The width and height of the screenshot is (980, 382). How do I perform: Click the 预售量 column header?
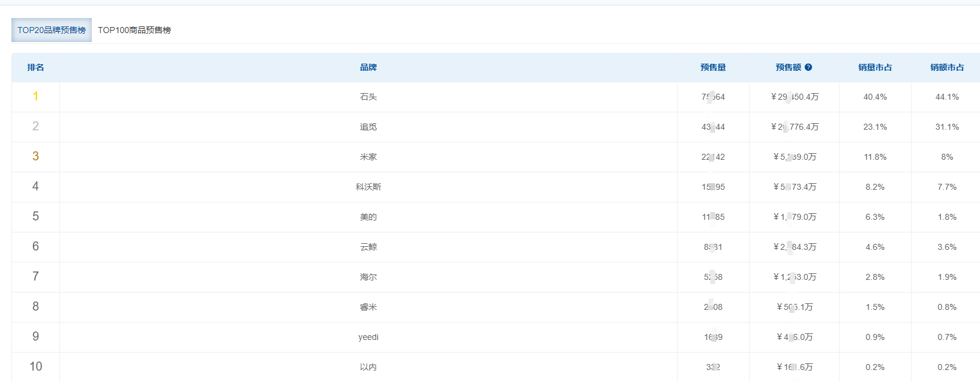tap(713, 67)
